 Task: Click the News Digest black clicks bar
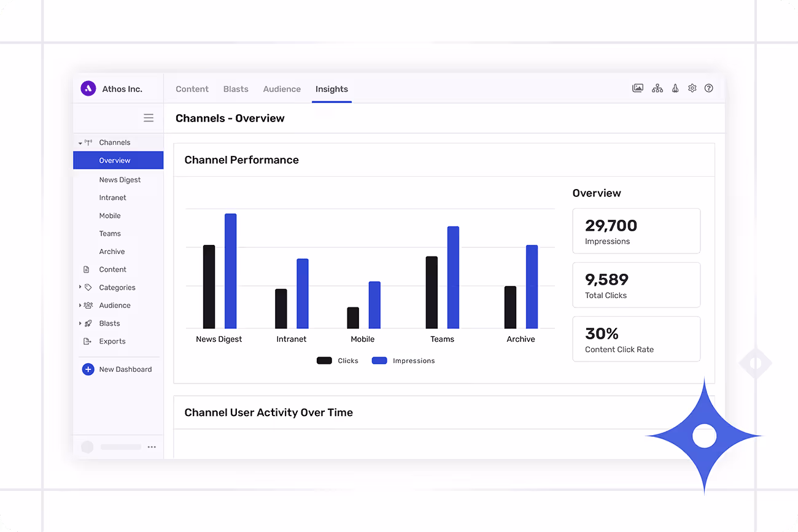pos(209,287)
